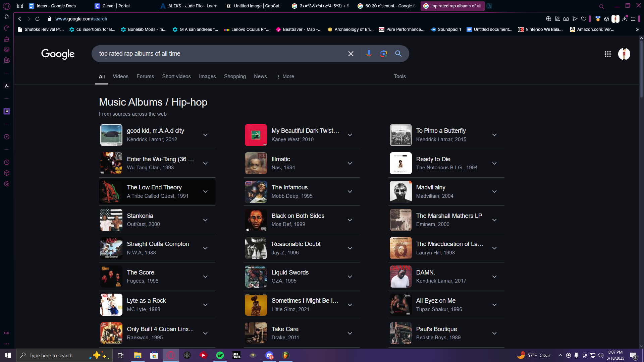Image resolution: width=644 pixels, height=362 pixels.
Task: Open Opera sidebar settings gear
Action: point(7,184)
